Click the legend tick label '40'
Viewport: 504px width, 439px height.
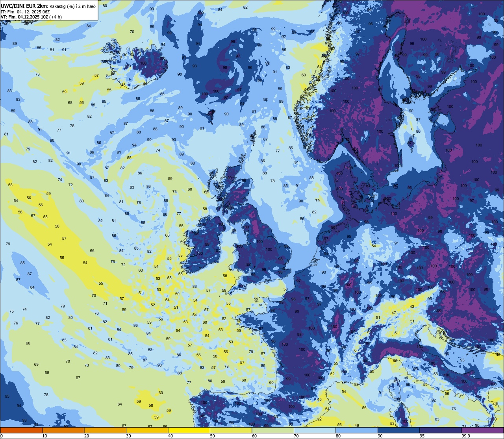tap(170, 435)
